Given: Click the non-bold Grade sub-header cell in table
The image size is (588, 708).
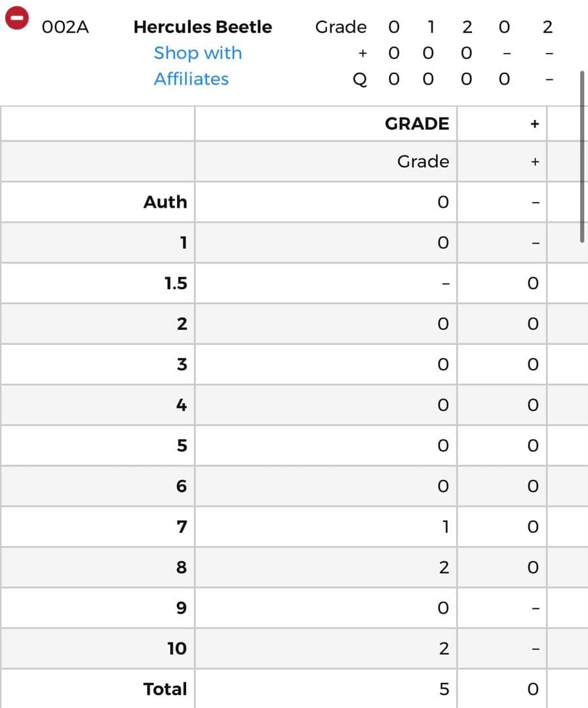Looking at the screenshot, I should 423,161.
